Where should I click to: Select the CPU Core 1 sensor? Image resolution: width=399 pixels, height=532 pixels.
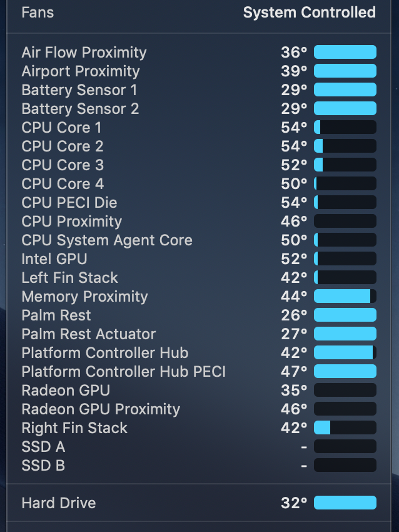tap(199, 128)
